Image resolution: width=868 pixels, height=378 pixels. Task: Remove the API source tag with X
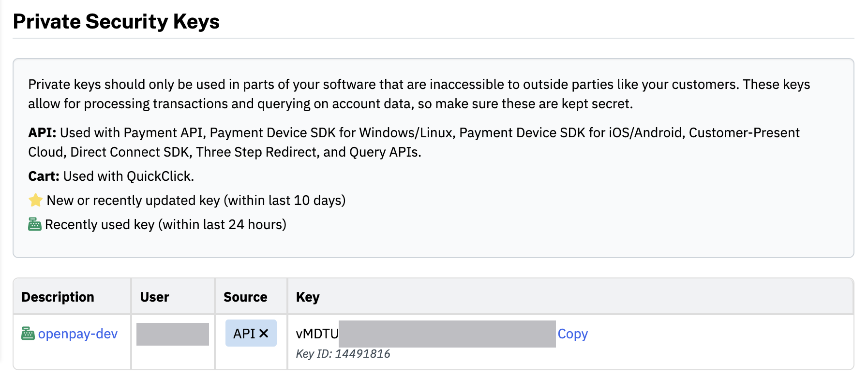click(x=264, y=333)
